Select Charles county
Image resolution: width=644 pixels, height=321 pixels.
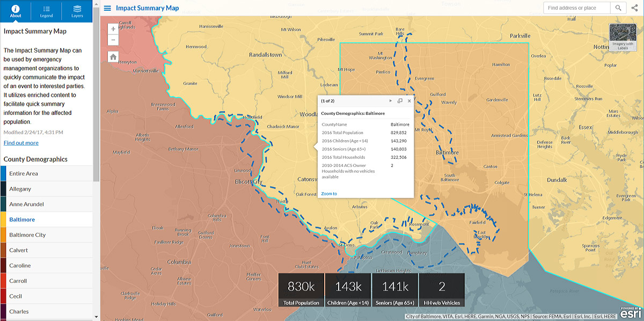click(x=46, y=311)
